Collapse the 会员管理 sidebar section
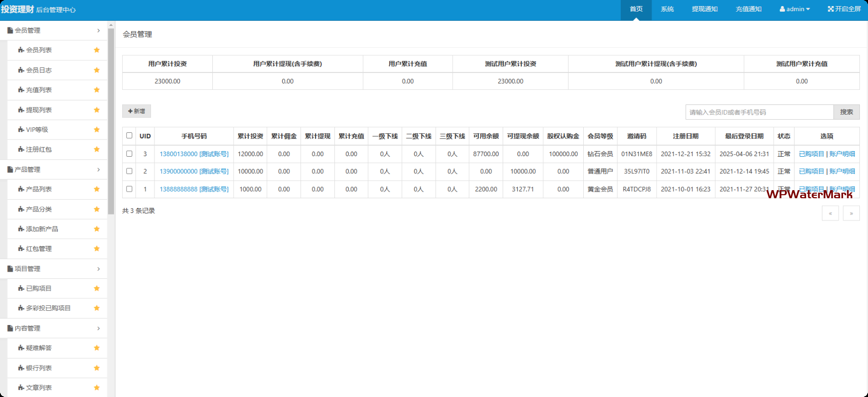This screenshot has width=868, height=397. pyautogui.click(x=98, y=30)
